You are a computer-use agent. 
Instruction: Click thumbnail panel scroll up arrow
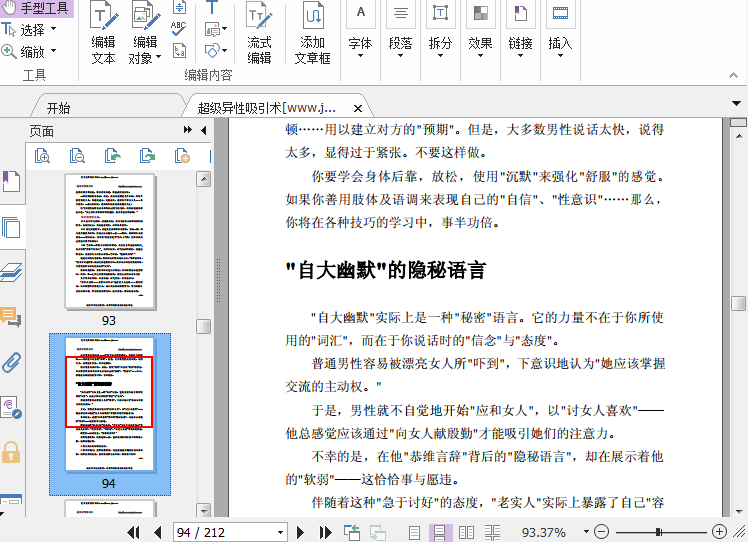[204, 180]
